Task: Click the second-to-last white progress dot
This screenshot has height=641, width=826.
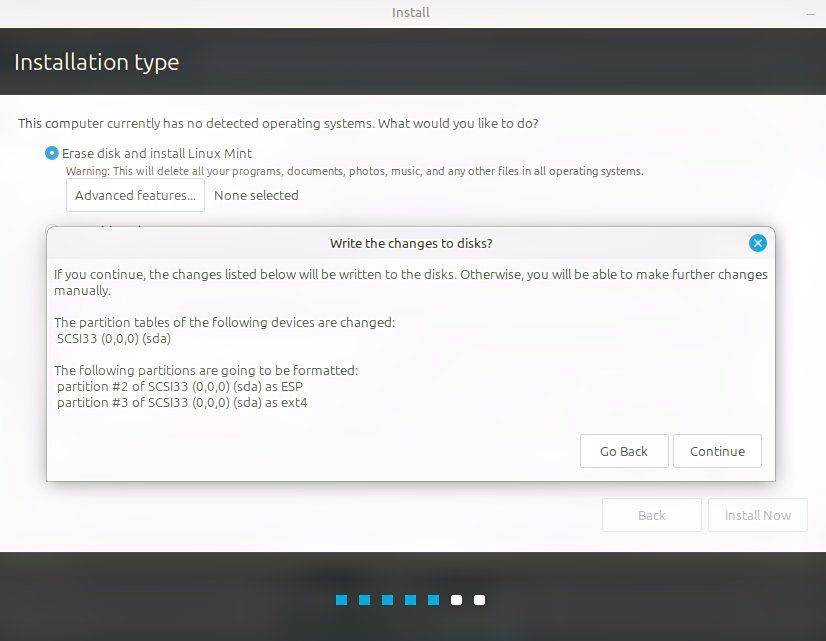Action: pyautogui.click(x=455, y=599)
